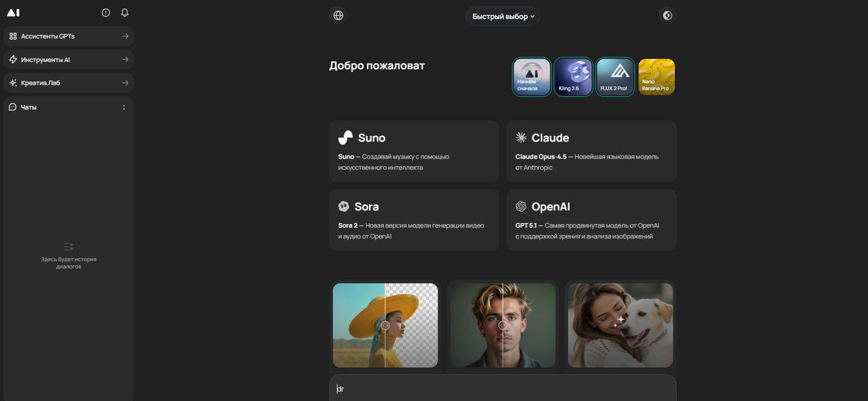868x401 pixels.
Task: Select the Nano Banana Pro tile
Action: pyautogui.click(x=657, y=77)
